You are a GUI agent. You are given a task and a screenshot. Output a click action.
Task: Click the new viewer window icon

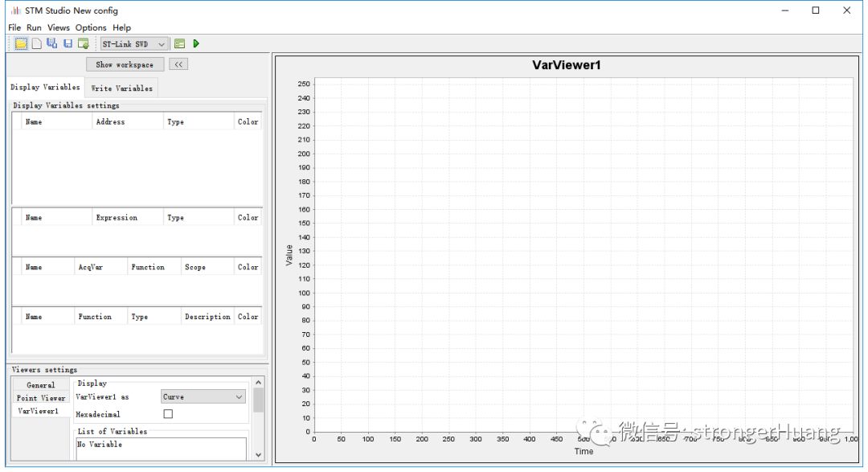pyautogui.click(x=84, y=43)
